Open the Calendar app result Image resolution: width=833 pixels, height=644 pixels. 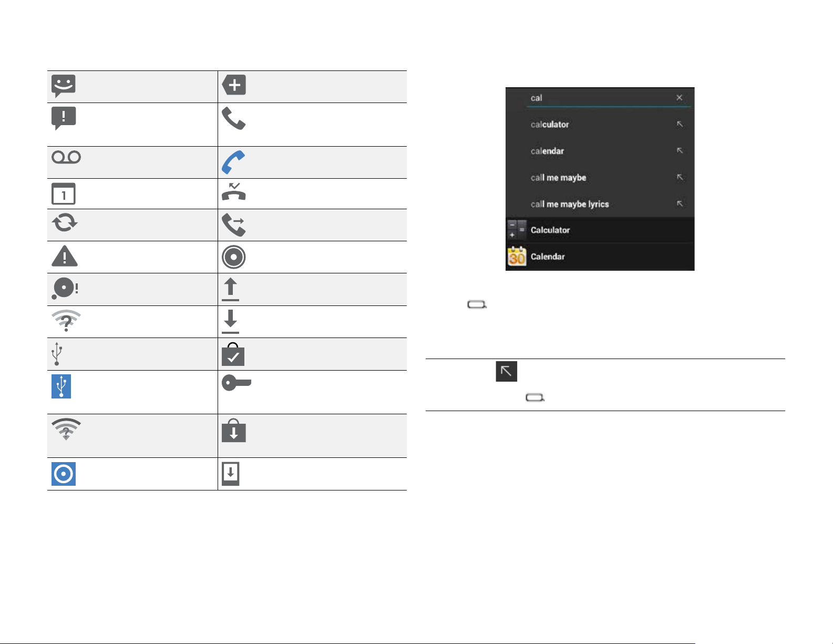600,257
